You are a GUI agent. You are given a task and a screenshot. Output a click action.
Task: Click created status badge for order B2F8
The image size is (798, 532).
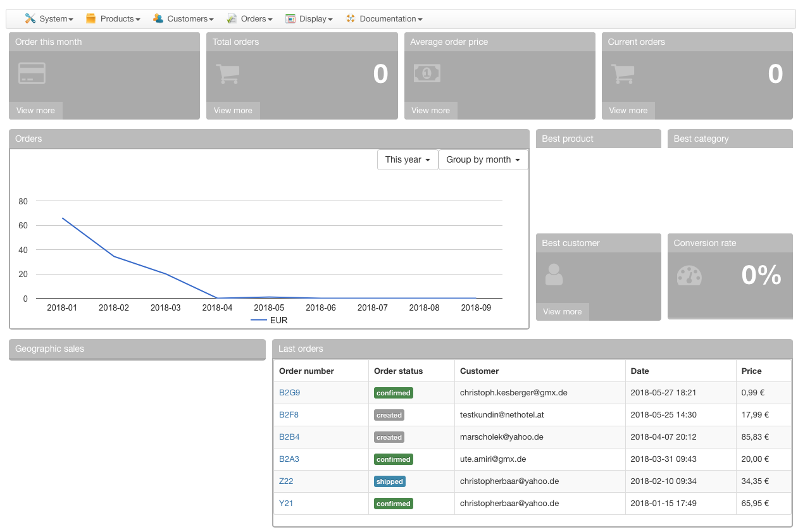pos(389,415)
